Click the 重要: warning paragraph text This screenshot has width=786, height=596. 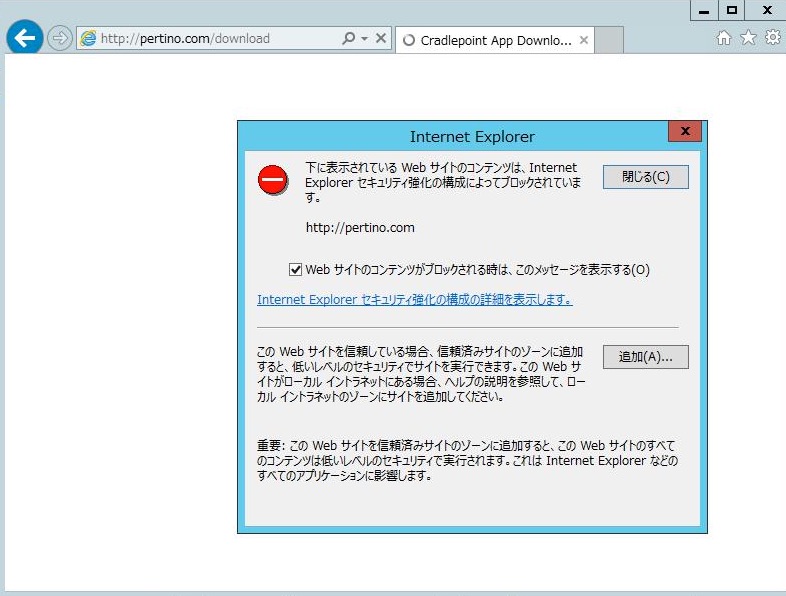pyautogui.click(x=467, y=460)
